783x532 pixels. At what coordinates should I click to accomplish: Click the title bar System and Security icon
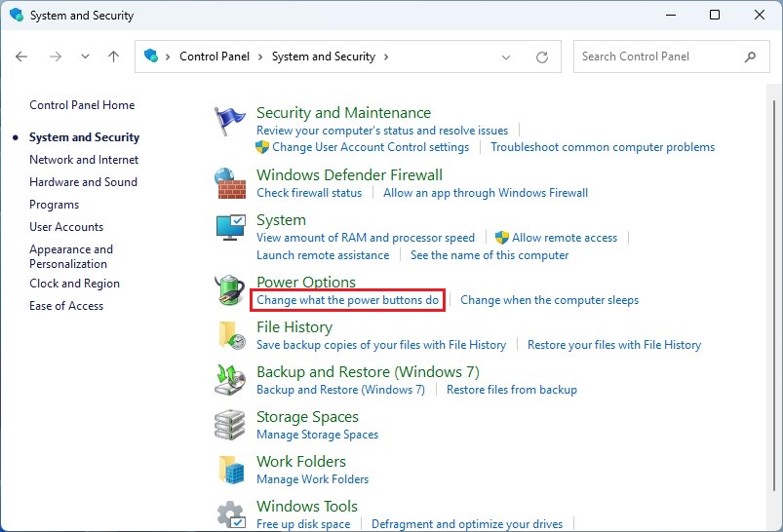pyautogui.click(x=16, y=15)
